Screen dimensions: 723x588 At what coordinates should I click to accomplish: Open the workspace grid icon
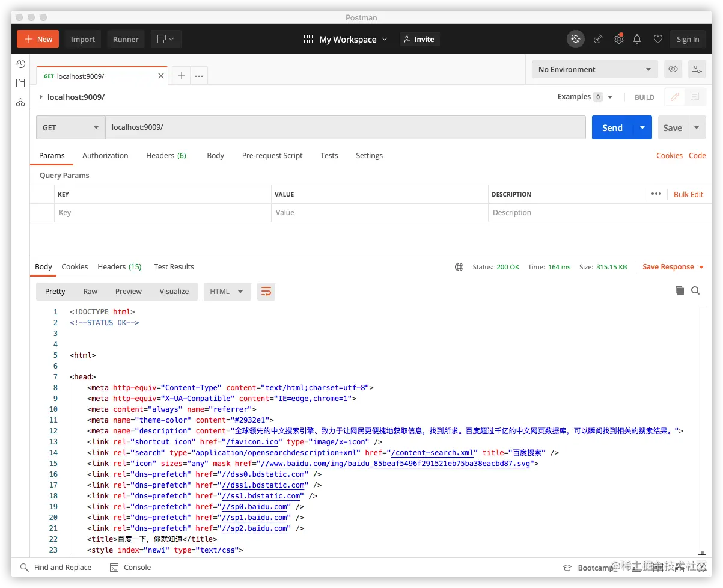click(308, 39)
